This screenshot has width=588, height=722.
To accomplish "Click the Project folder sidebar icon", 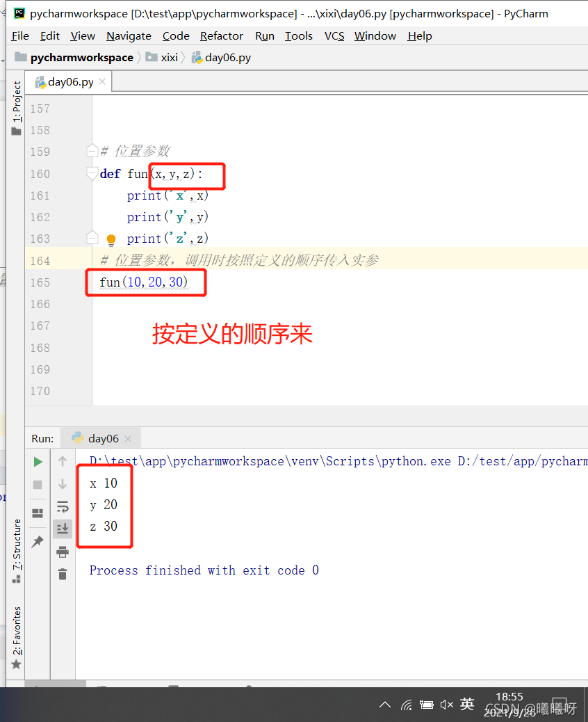I will tap(16, 131).
